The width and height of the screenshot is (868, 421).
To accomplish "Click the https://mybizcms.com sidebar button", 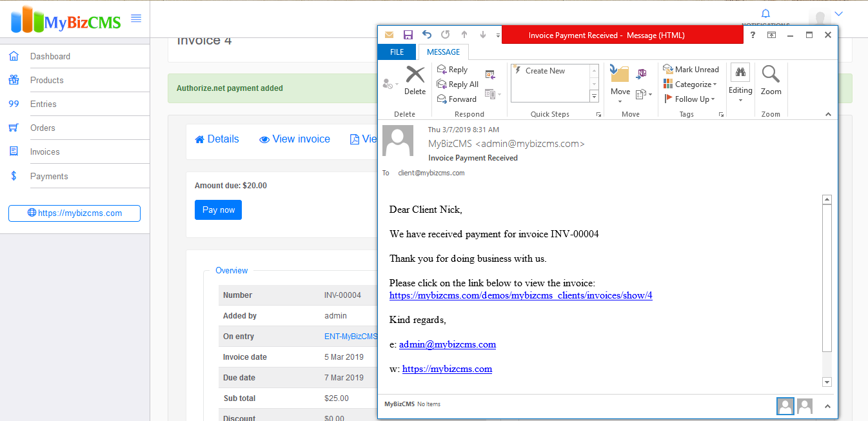I will (74, 213).
